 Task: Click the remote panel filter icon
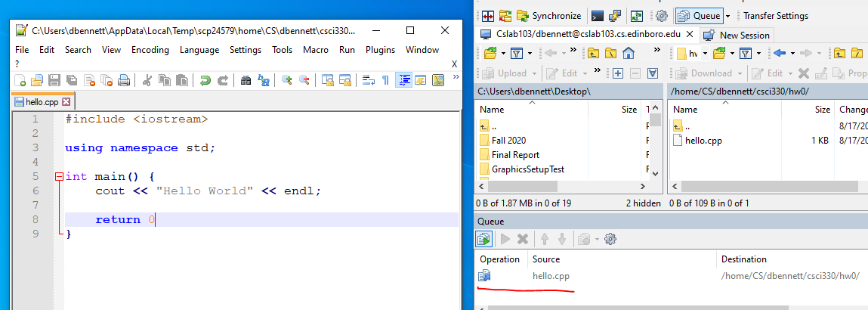click(x=745, y=54)
